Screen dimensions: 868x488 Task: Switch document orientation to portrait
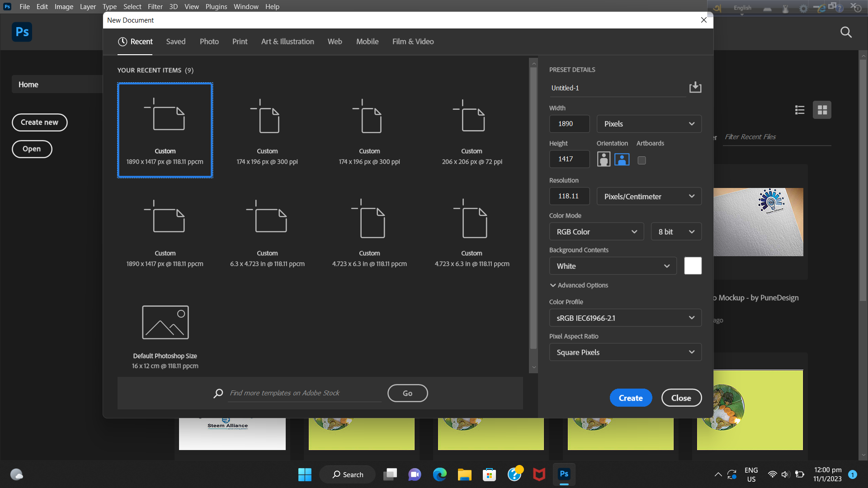coord(604,159)
